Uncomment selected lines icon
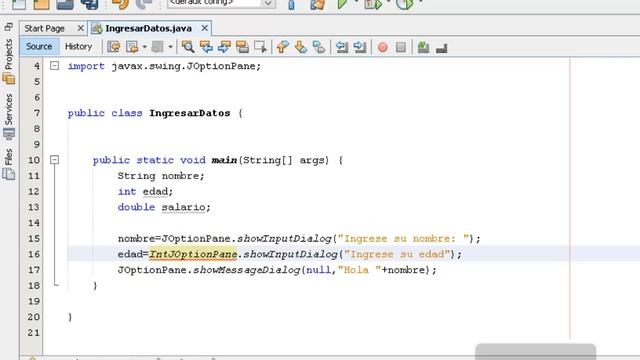 442,48
